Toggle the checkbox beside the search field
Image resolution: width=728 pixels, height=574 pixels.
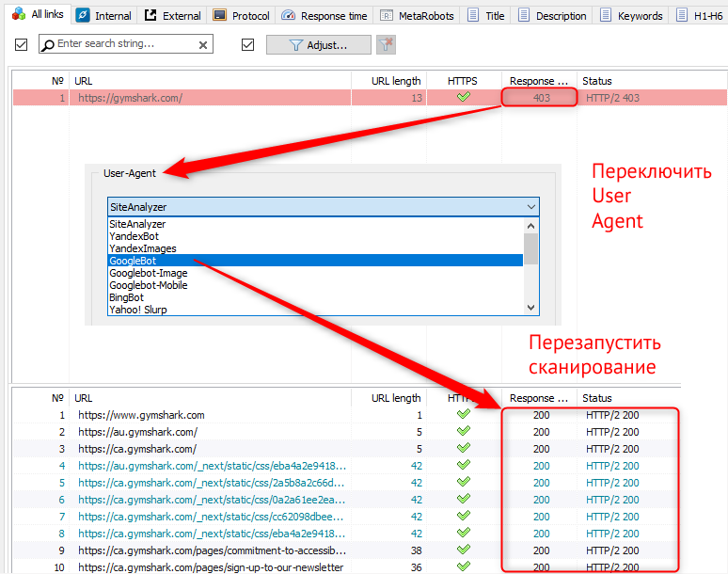pos(21,44)
